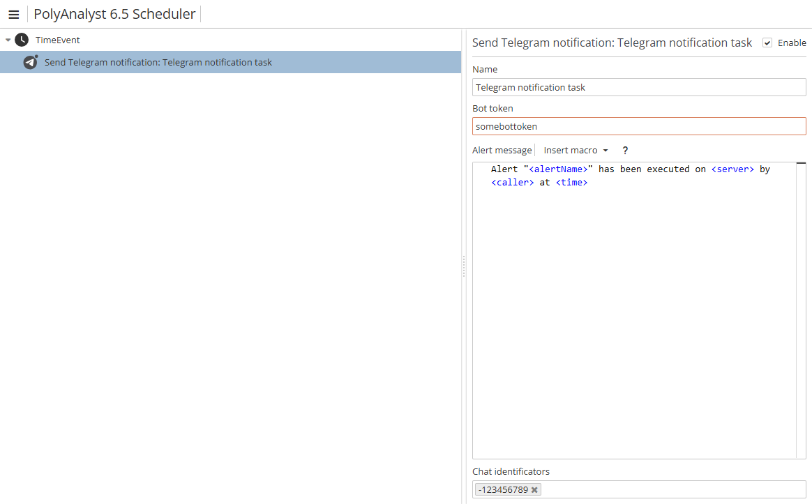Click the <caller> macro in the message
Image resolution: width=812 pixels, height=504 pixels.
pos(513,183)
